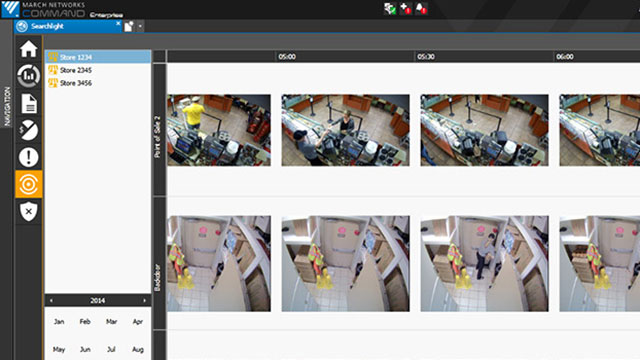Open the exclamation alerts icon
The width and height of the screenshot is (640, 360).
coord(29,157)
